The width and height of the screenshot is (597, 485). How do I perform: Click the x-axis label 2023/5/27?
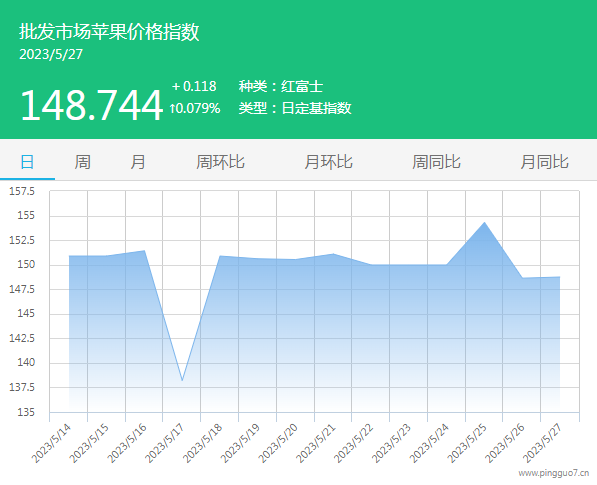[542, 443]
